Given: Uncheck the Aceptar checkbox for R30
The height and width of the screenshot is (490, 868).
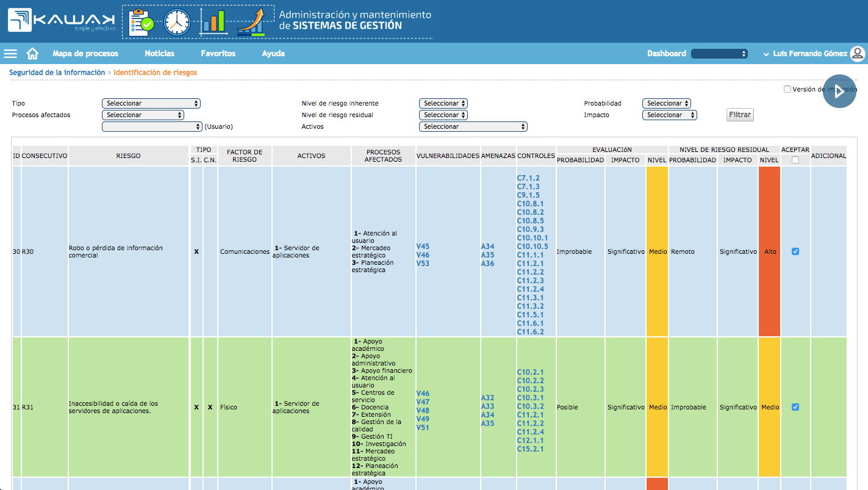Looking at the screenshot, I should (795, 251).
